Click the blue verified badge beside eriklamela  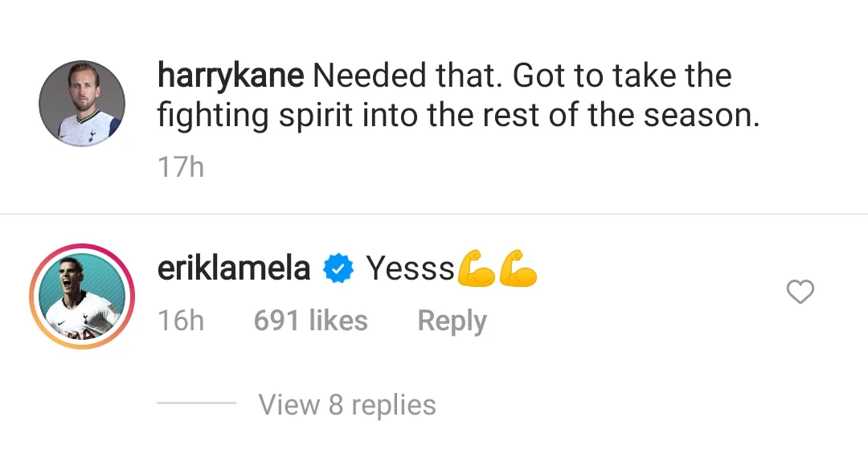(x=338, y=269)
